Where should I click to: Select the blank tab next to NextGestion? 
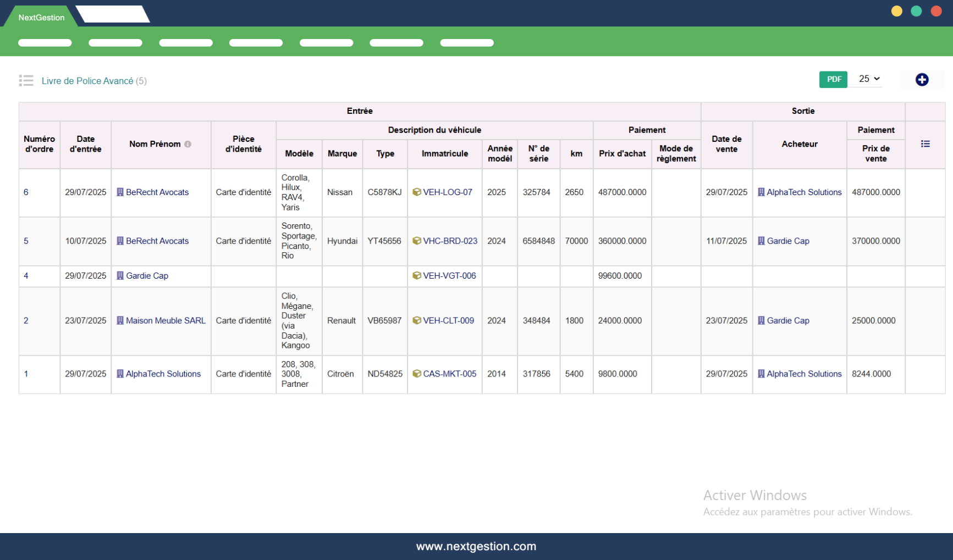[113, 15]
